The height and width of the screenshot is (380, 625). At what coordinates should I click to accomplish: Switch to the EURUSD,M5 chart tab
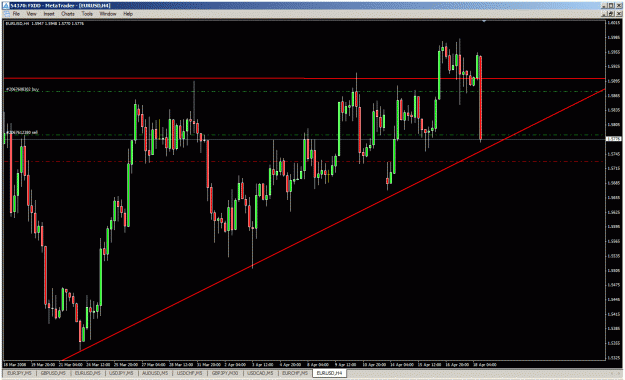pyautogui.click(x=87, y=373)
